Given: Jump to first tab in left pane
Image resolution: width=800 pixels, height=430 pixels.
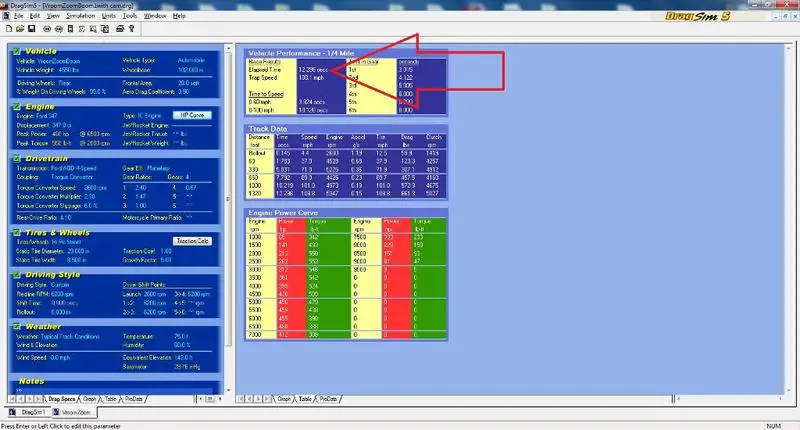Looking at the screenshot, I should 12,399.
